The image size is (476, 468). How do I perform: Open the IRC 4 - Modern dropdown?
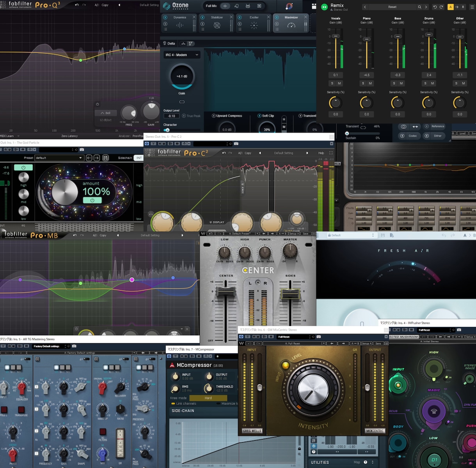click(x=182, y=55)
